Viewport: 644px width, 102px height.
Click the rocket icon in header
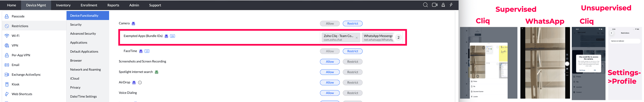(x=443, y=5)
